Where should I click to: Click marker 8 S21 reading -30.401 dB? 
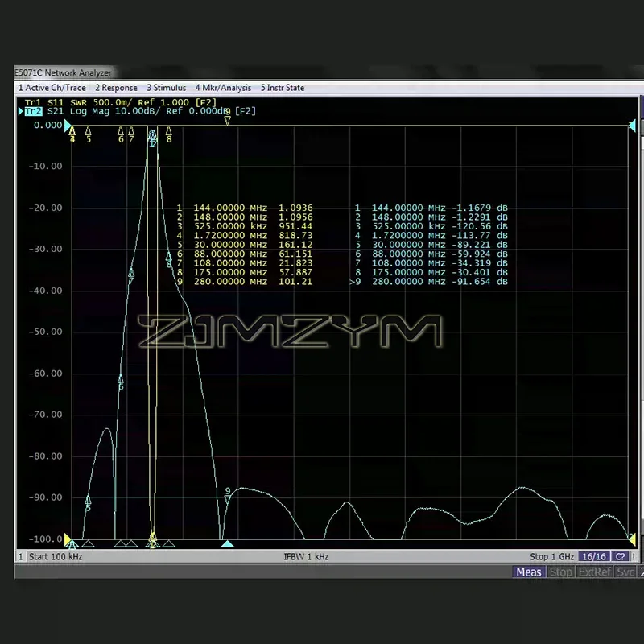[480, 272]
